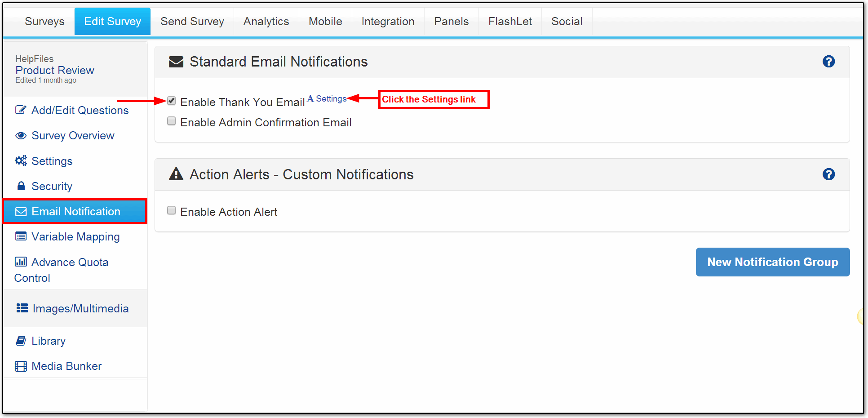Click the Enable Admin Confirmation Email label

click(266, 123)
